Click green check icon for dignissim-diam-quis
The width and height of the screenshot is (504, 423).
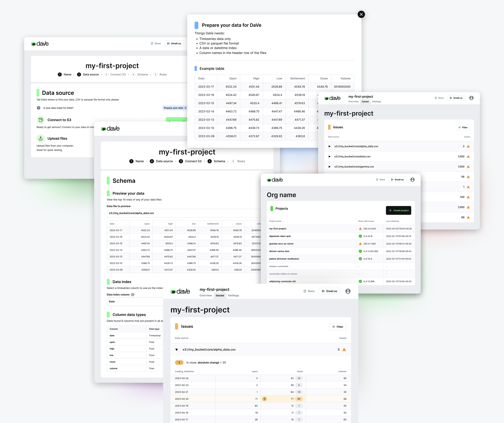(360, 236)
